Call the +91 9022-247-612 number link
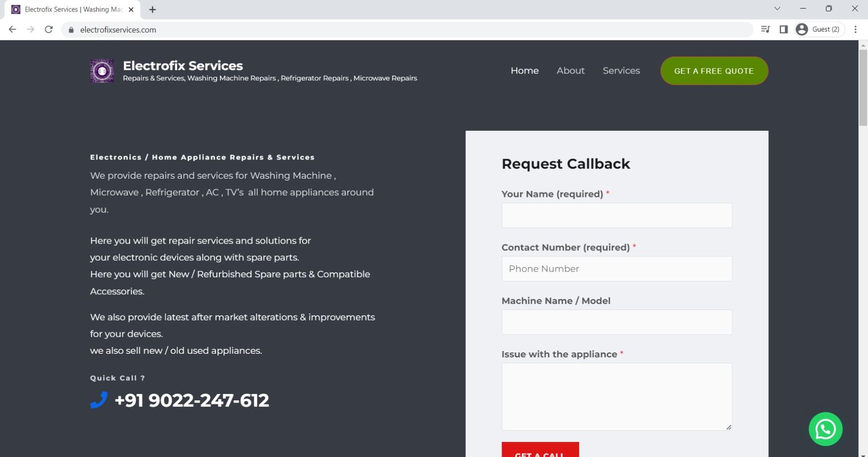The image size is (868, 457). [192, 401]
